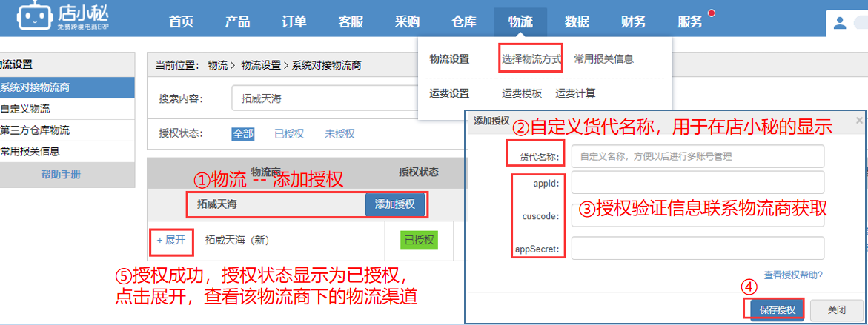Open the 查看授权帮助? link
This screenshot has height=325, width=868.
click(793, 275)
